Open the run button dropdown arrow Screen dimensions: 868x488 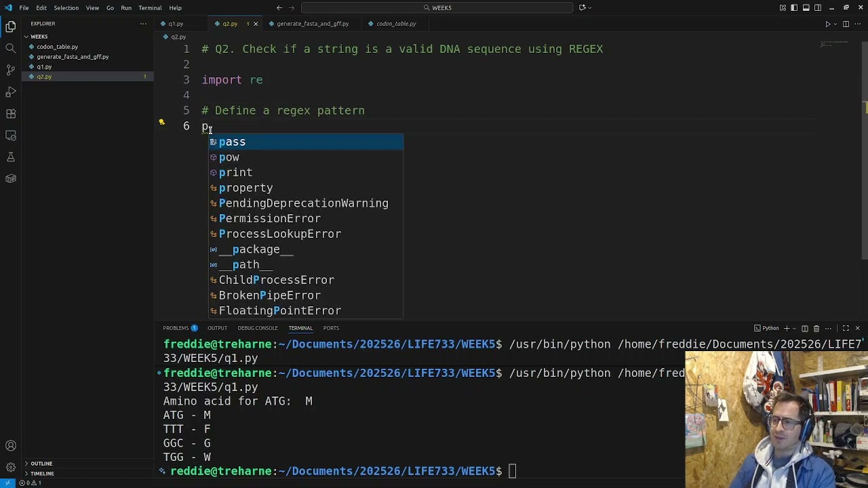click(835, 24)
